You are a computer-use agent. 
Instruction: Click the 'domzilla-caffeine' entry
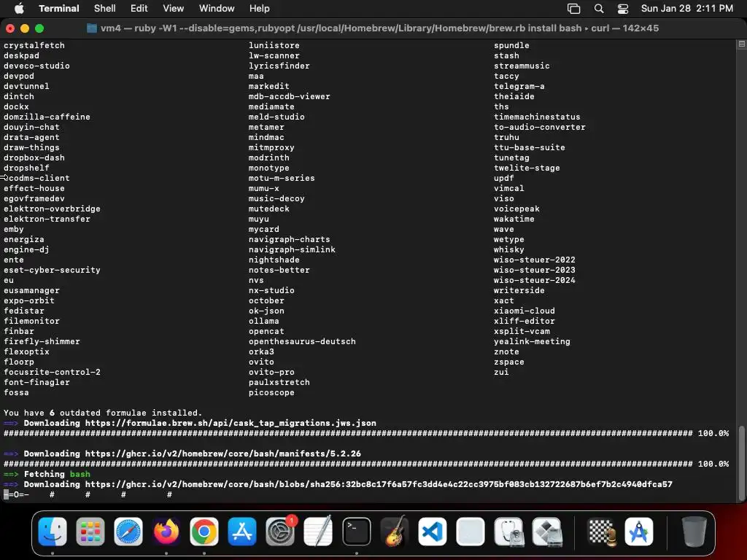[47, 117]
